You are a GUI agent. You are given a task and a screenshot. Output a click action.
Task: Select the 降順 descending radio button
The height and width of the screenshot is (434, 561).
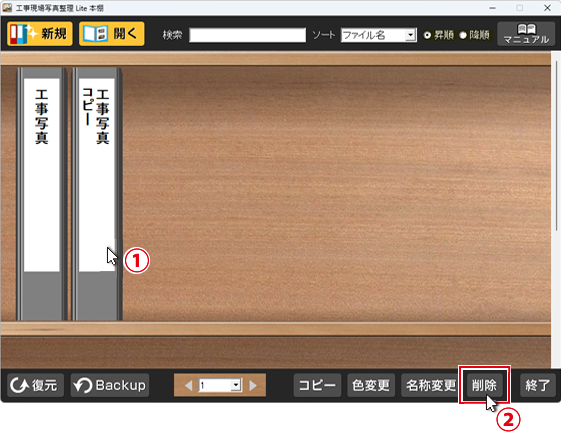[x=463, y=35]
